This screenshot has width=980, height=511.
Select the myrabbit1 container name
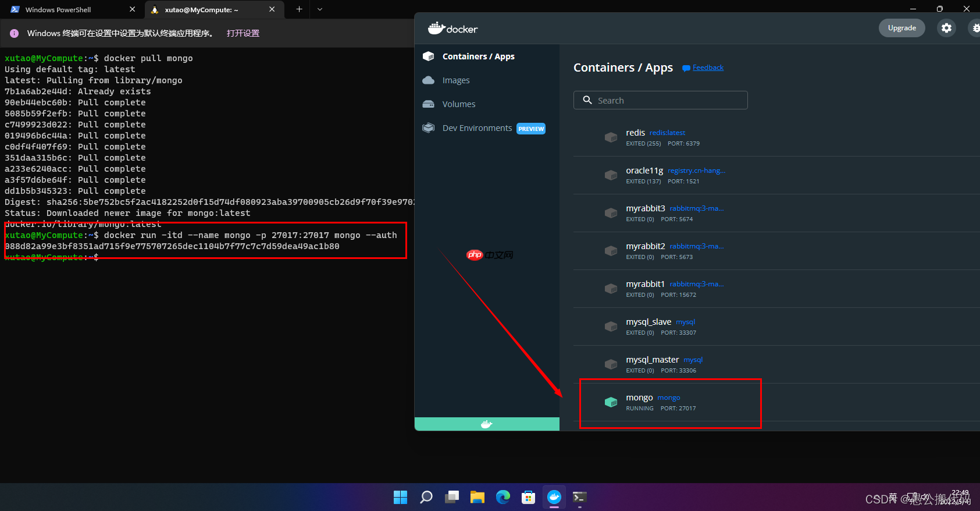tap(645, 284)
